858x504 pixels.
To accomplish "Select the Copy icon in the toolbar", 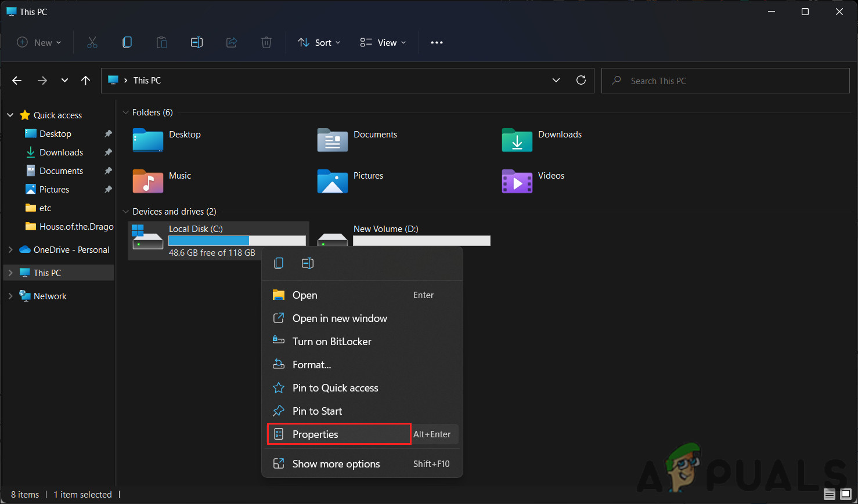I will pos(127,42).
